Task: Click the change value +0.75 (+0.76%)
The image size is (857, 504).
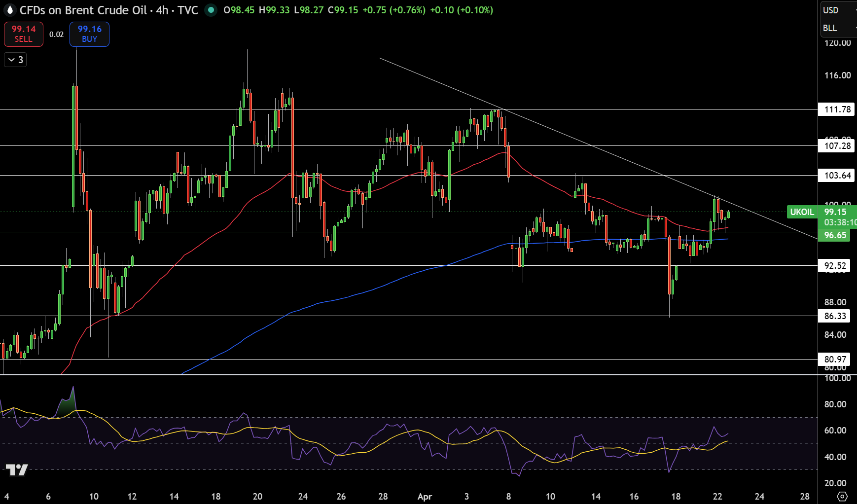Action: tap(394, 10)
